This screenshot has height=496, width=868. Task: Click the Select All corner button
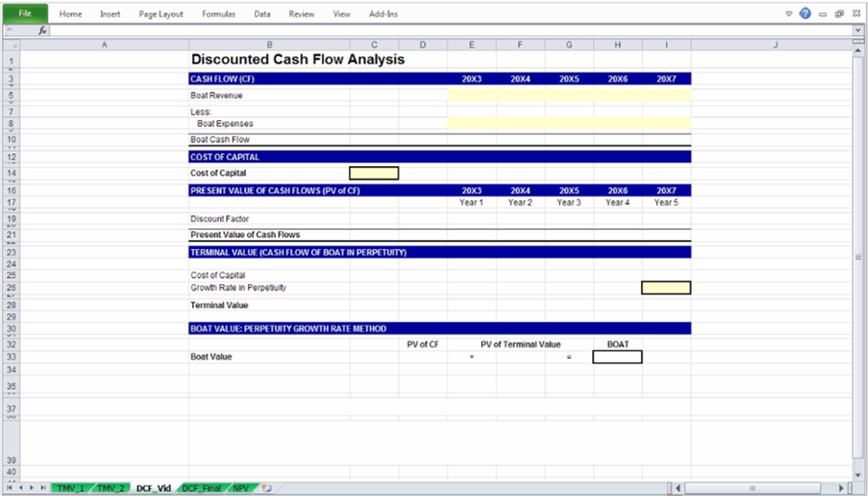point(11,45)
